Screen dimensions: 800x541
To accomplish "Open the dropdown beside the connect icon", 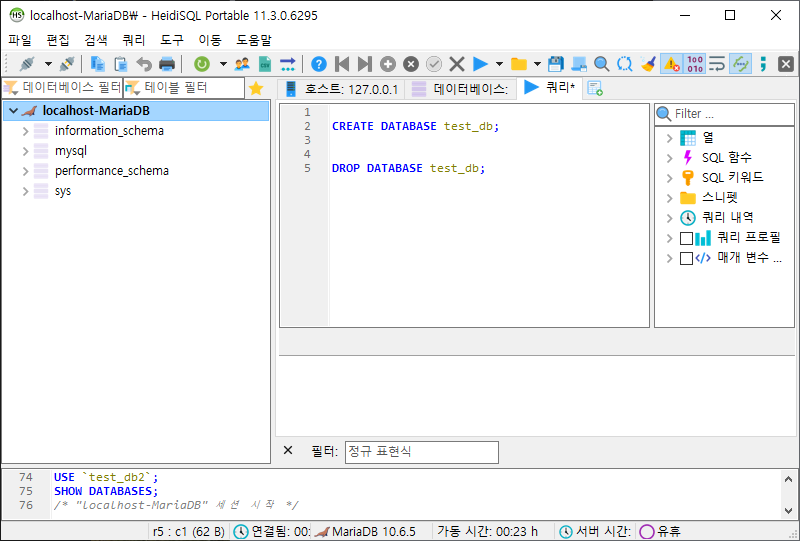I will (48, 64).
